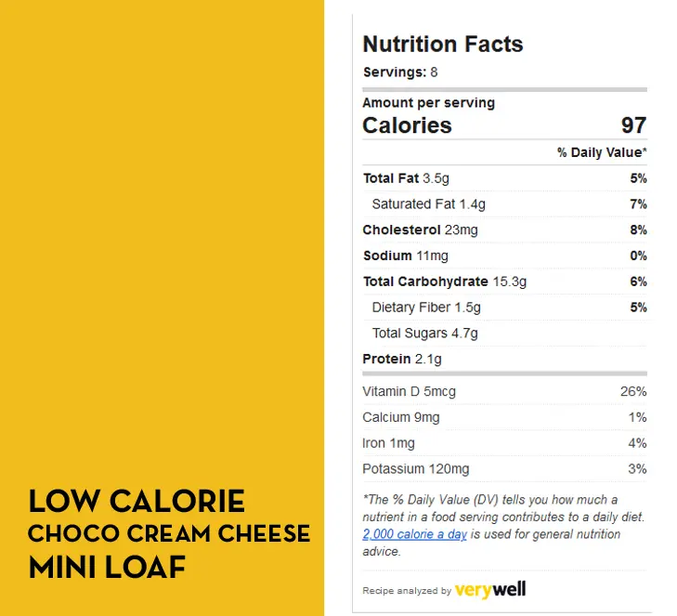Click the Recipe analyzed by text
The width and height of the screenshot is (677, 616).
coord(407,591)
